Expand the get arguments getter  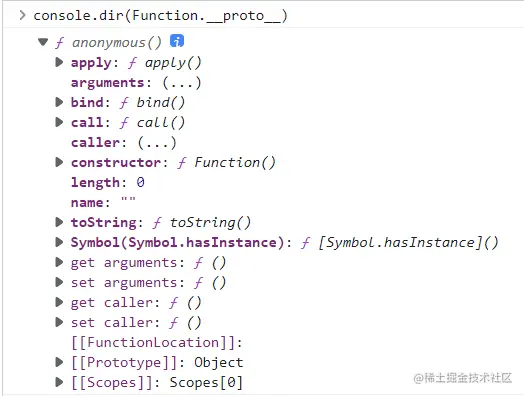pos(59,262)
